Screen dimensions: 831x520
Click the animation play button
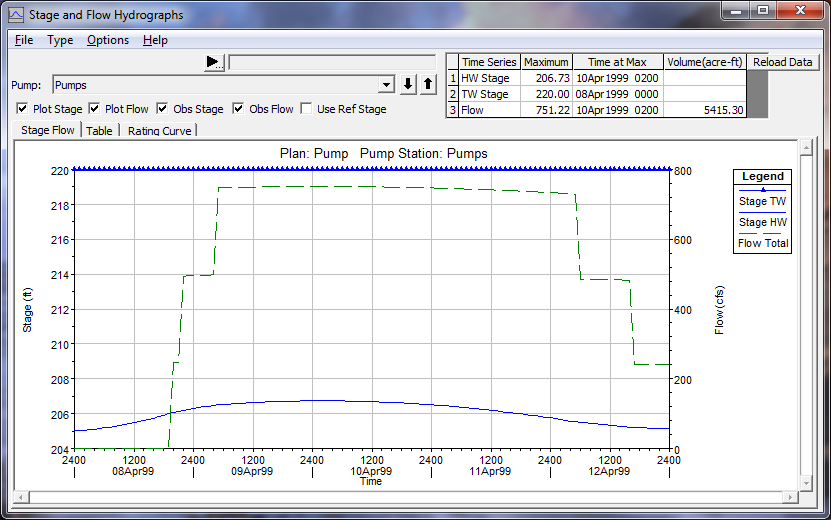214,62
